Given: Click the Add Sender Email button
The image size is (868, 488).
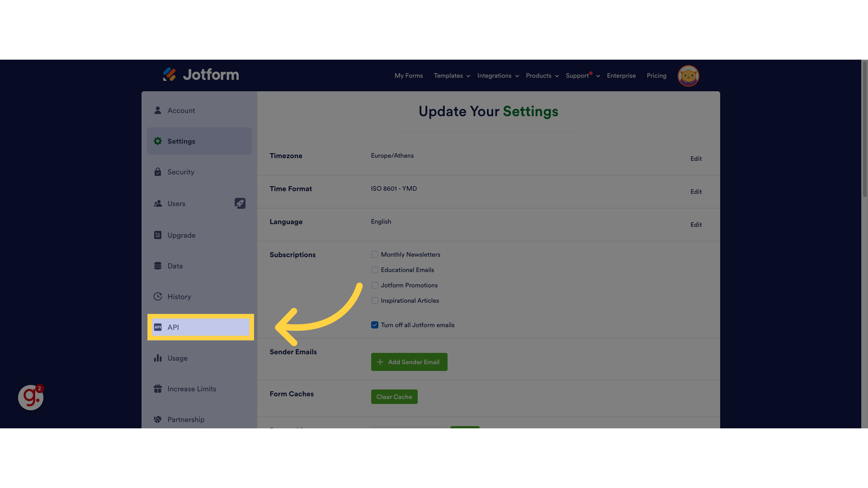Looking at the screenshot, I should 409,361.
